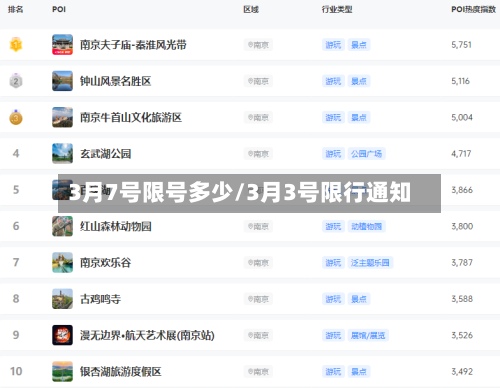The image size is (500, 388).
Task: Click rank number 4 in ranking column
Action: click(16, 154)
